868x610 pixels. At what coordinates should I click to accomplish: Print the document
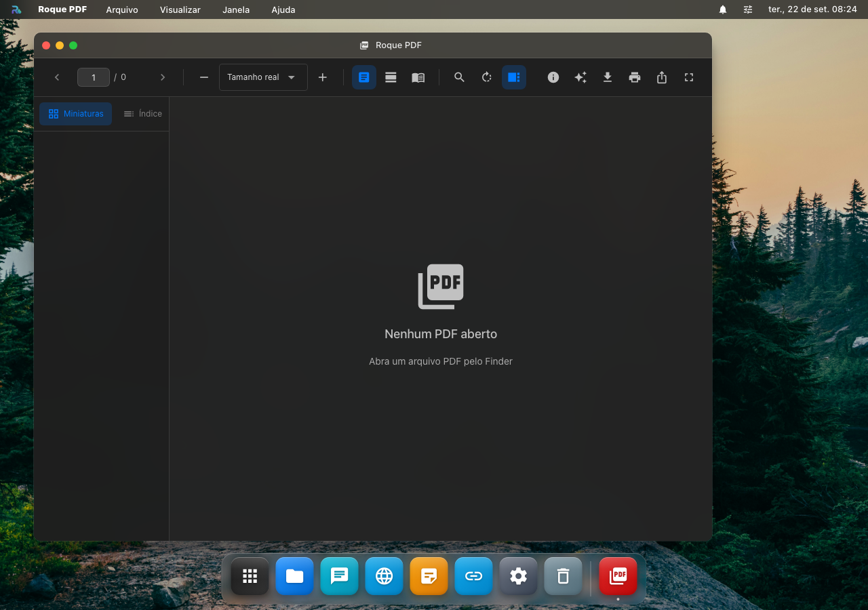click(635, 77)
